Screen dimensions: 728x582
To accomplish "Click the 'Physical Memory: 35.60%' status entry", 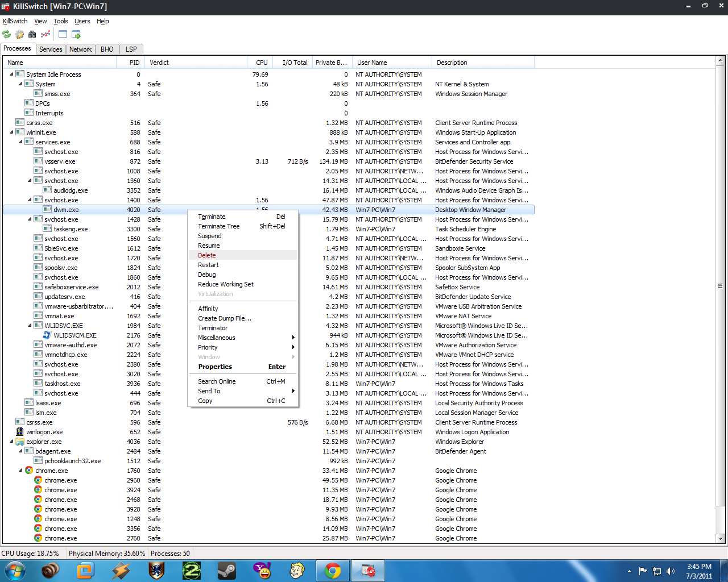I will coord(107,554).
